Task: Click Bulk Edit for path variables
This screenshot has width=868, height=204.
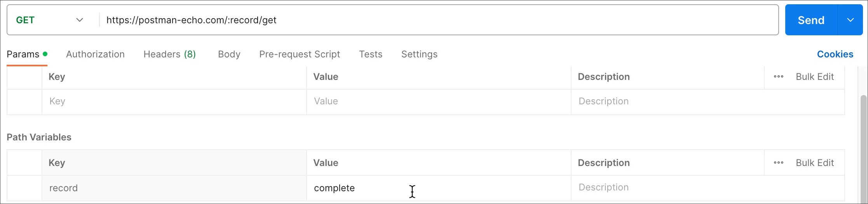Action: 815,163
